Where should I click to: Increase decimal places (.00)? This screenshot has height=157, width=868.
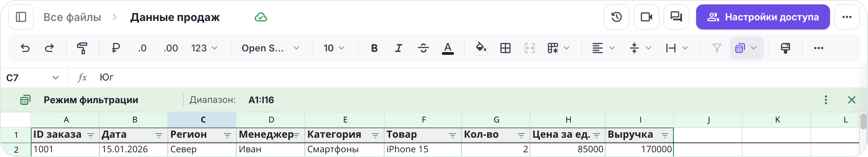(171, 48)
